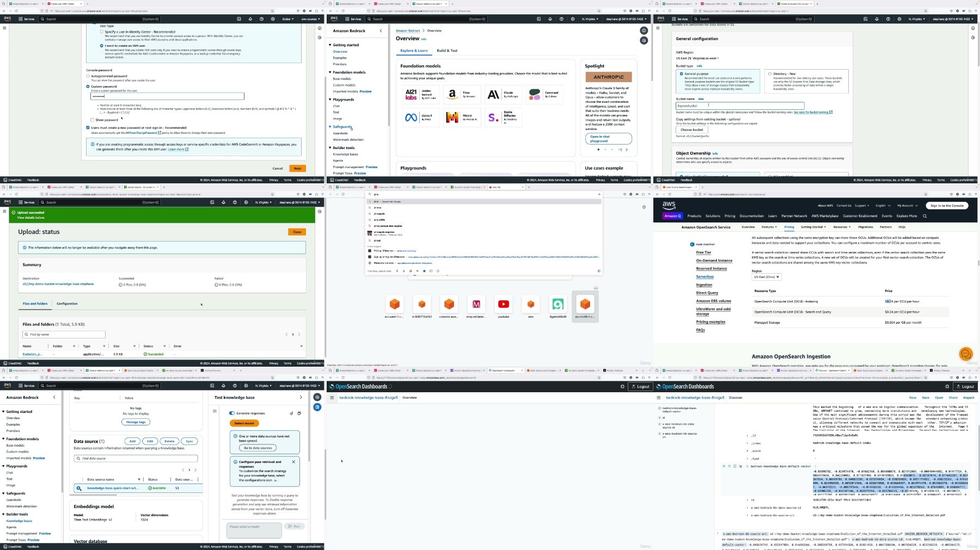Open side menu in S3 Create bucket window
This screenshot has height=550, width=980.
click(x=658, y=28)
